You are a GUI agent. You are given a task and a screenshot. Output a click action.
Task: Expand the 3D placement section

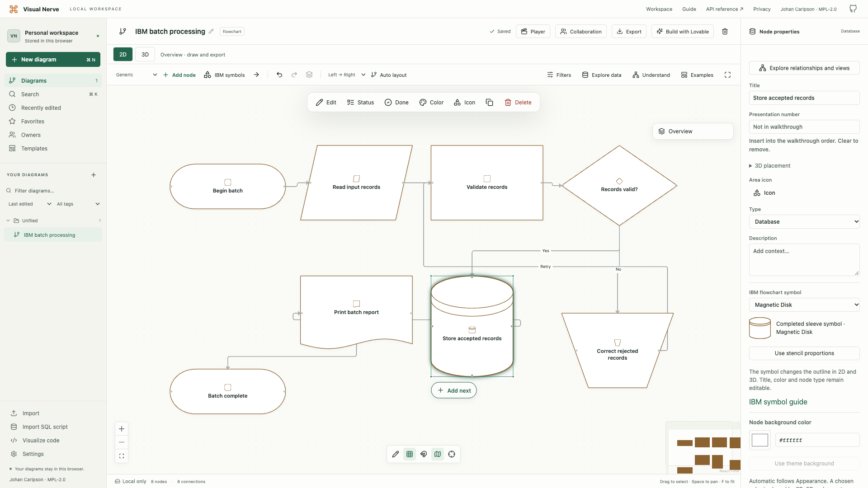770,166
